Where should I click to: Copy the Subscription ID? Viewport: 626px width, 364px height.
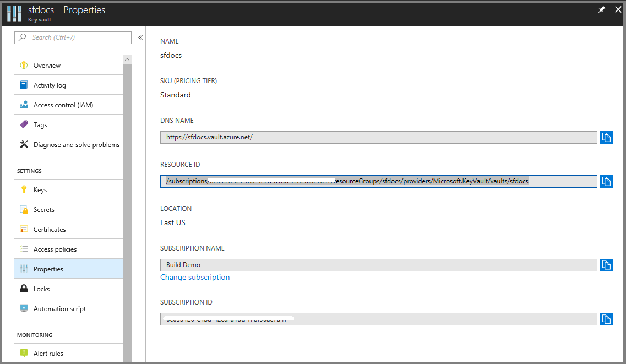coord(606,319)
